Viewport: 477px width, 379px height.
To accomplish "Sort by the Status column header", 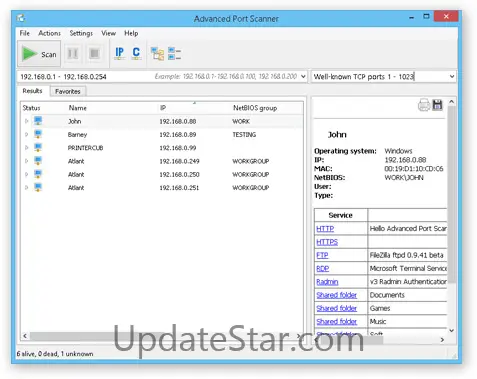I will (31, 108).
